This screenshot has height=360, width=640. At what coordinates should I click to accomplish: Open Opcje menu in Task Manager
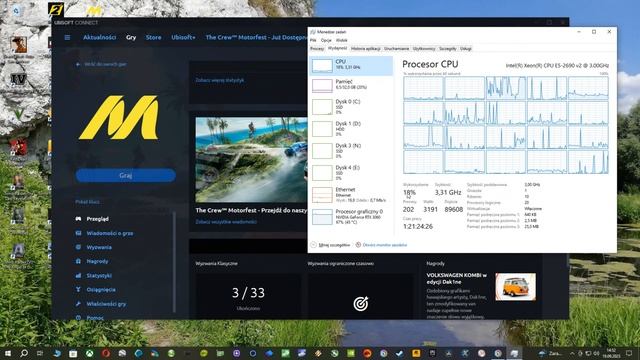click(326, 40)
